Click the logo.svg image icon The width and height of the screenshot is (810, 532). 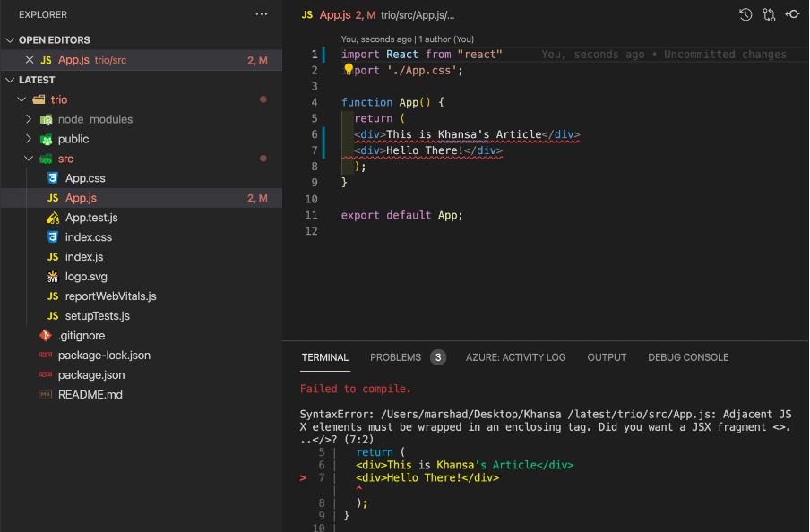51,276
